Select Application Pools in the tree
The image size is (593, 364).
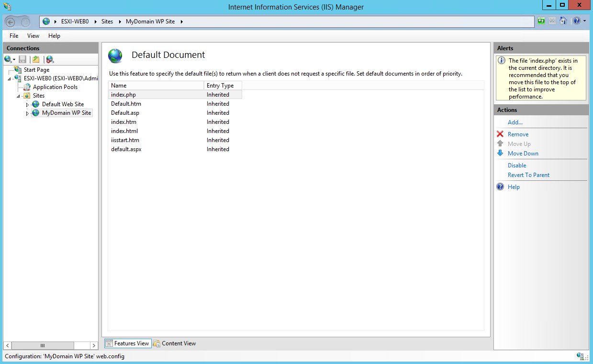click(x=55, y=87)
